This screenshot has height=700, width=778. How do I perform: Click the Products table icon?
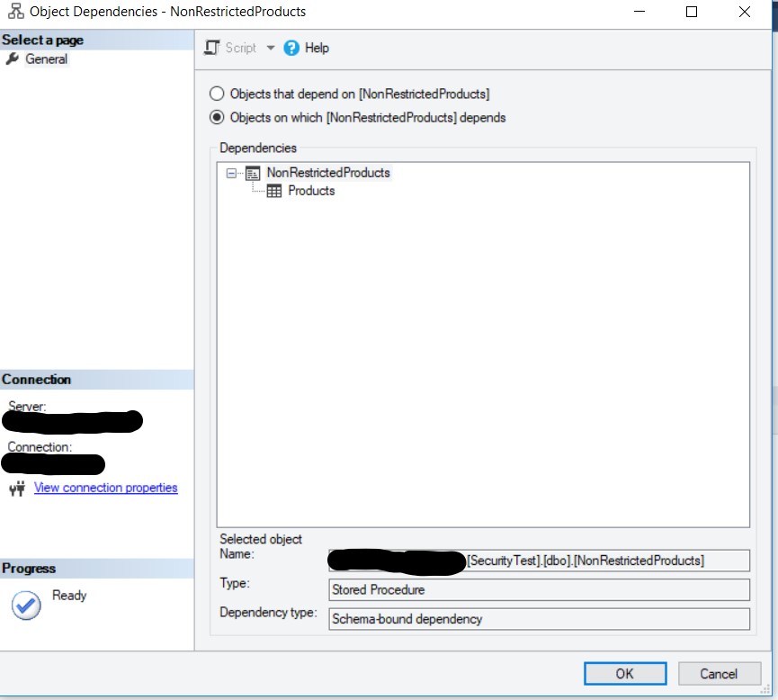[274, 191]
